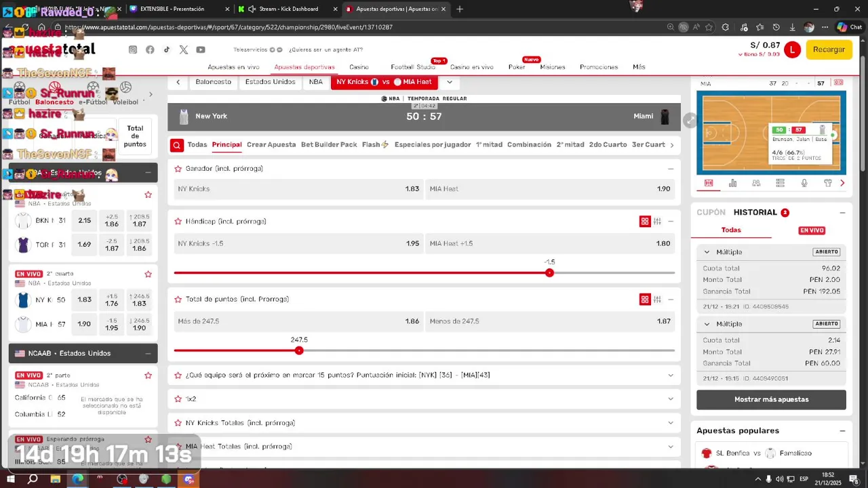This screenshot has width=868, height=488.
Task: Open sliders icon for Total de puntos
Action: click(x=658, y=300)
